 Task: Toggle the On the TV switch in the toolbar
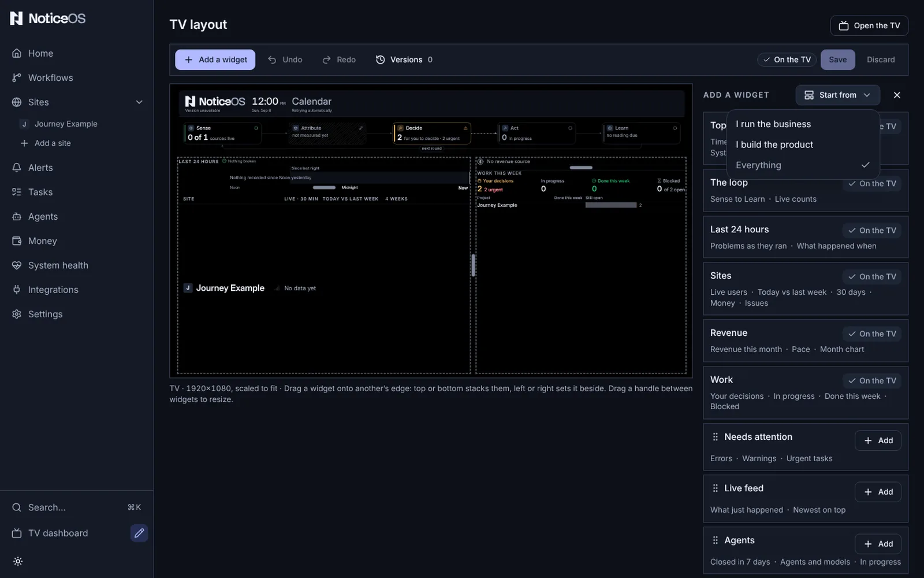787,60
